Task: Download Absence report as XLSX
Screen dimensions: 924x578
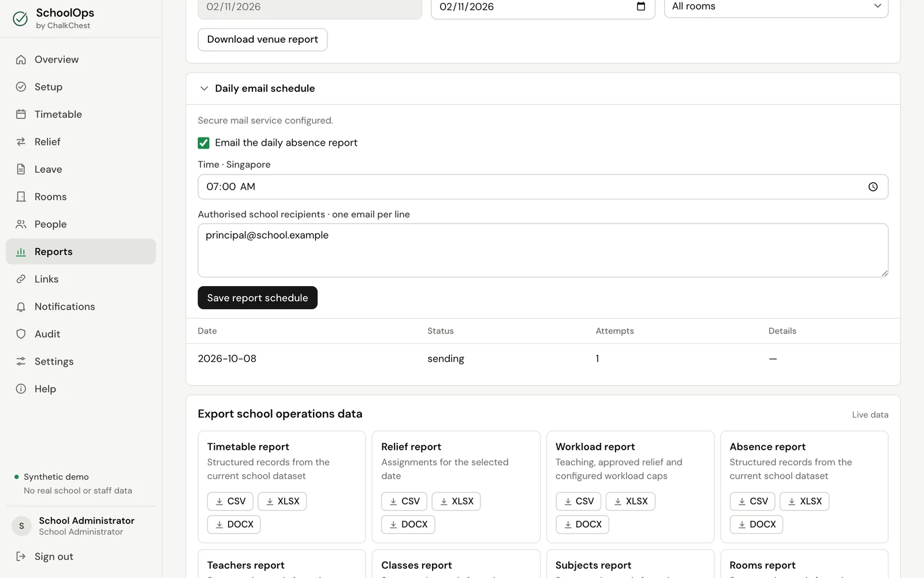Action: (x=804, y=501)
